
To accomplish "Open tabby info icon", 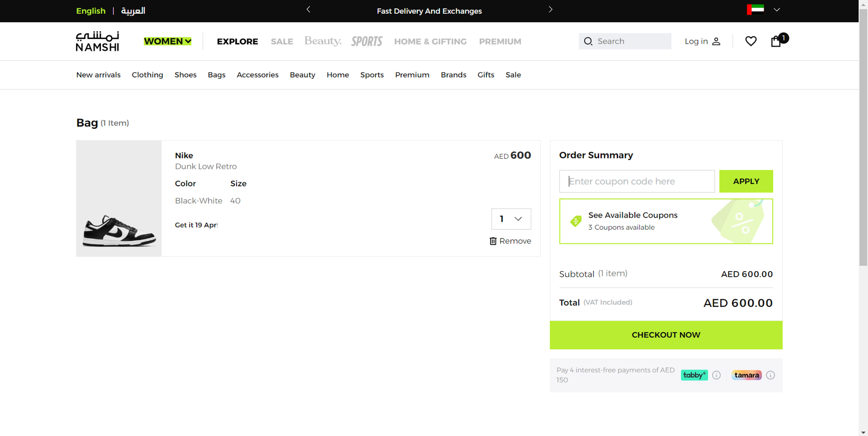I will coord(716,375).
